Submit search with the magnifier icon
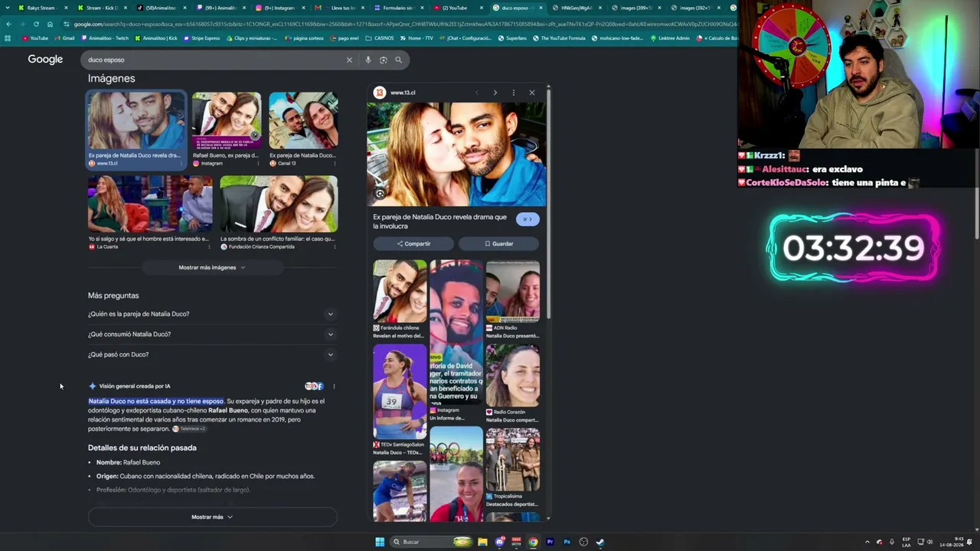Screen dimensions: 980x551 pyautogui.click(x=398, y=60)
